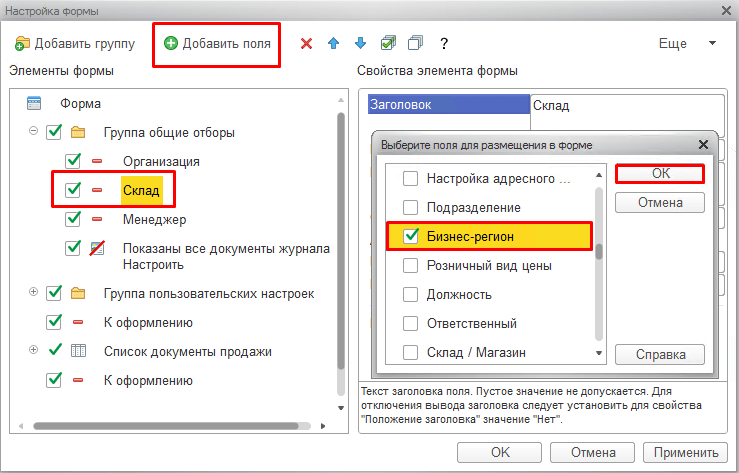
Task: Select the Заголовок property row
Action: tap(449, 104)
